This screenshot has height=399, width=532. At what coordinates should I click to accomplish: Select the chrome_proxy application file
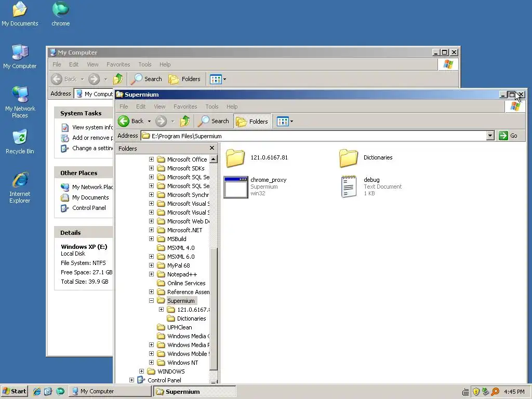255,187
